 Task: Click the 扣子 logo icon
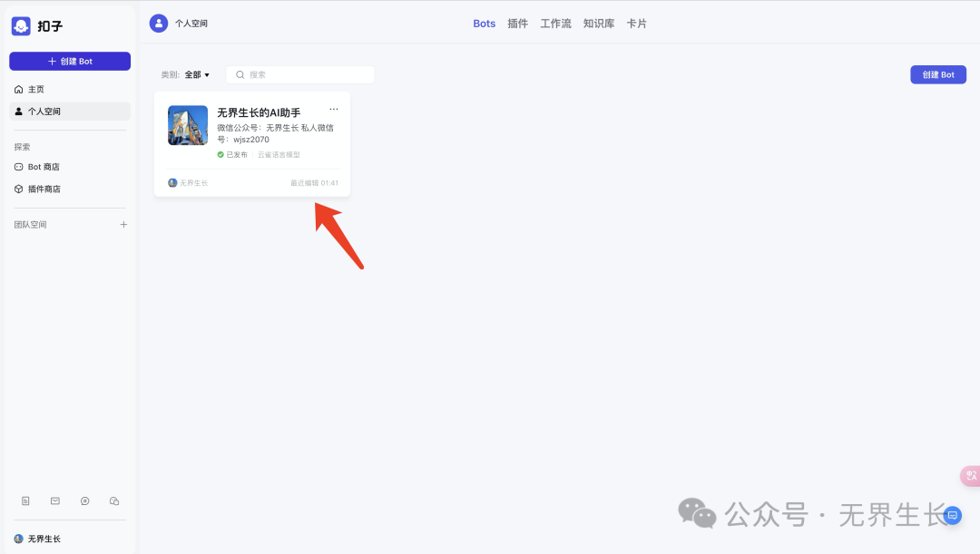[x=21, y=26]
